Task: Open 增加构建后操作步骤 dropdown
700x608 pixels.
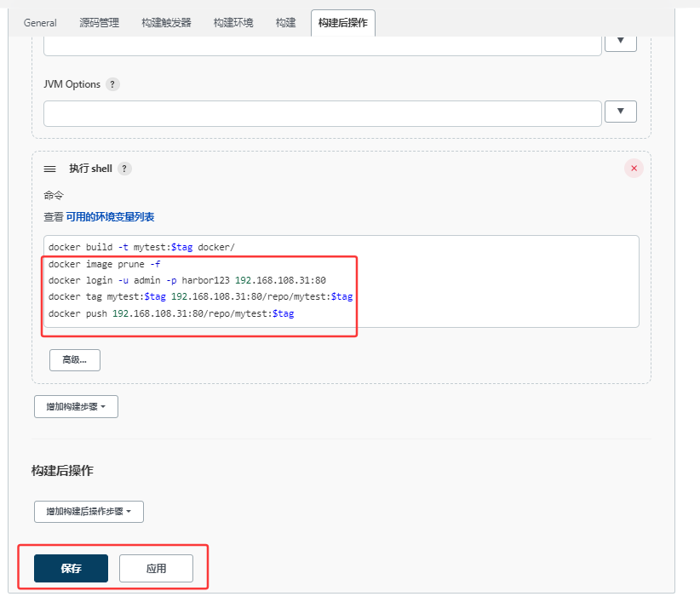Action: pyautogui.click(x=89, y=512)
